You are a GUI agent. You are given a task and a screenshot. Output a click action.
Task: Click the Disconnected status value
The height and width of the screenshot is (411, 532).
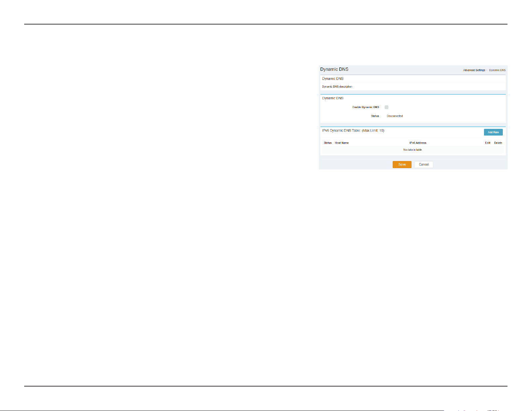(395, 116)
